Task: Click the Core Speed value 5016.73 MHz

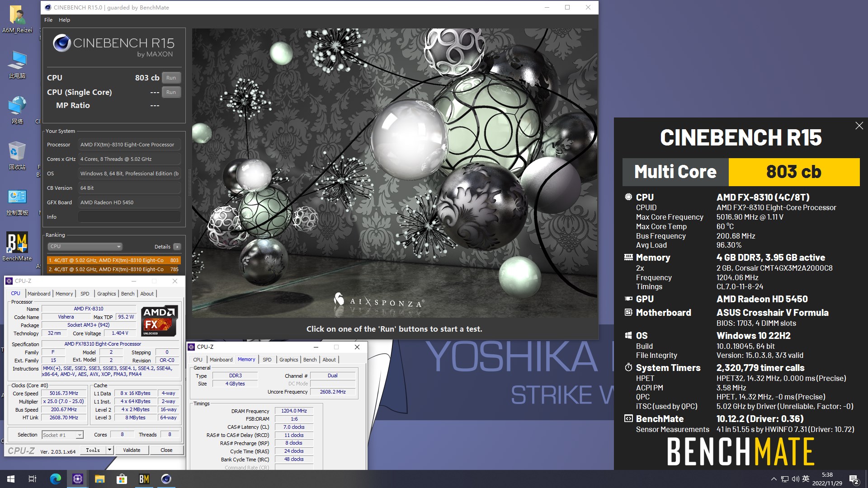Action: coord(64,394)
